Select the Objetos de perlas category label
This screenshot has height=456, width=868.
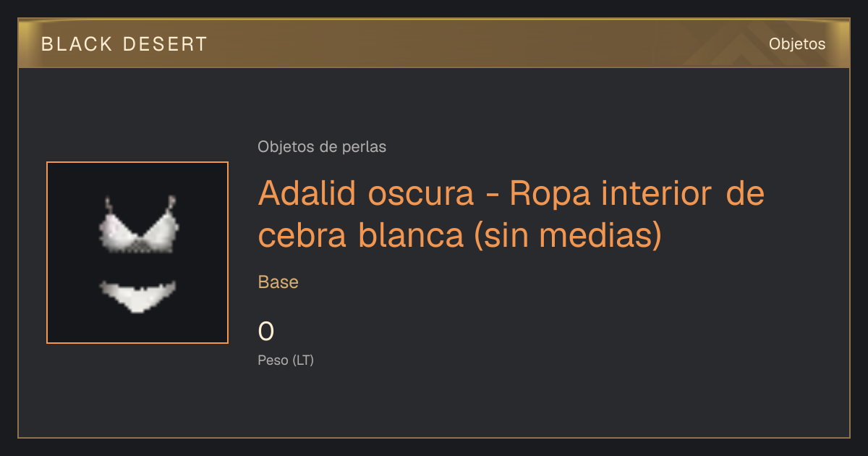(322, 147)
